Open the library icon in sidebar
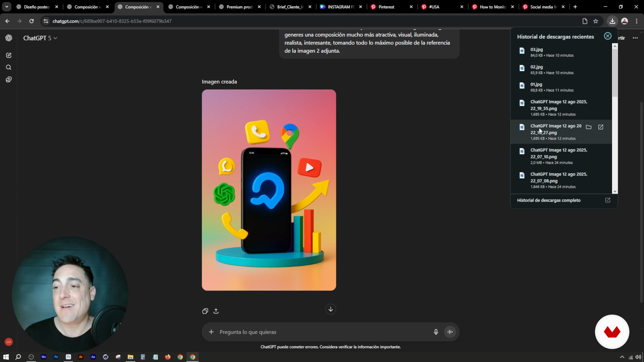 pyautogui.click(x=9, y=80)
